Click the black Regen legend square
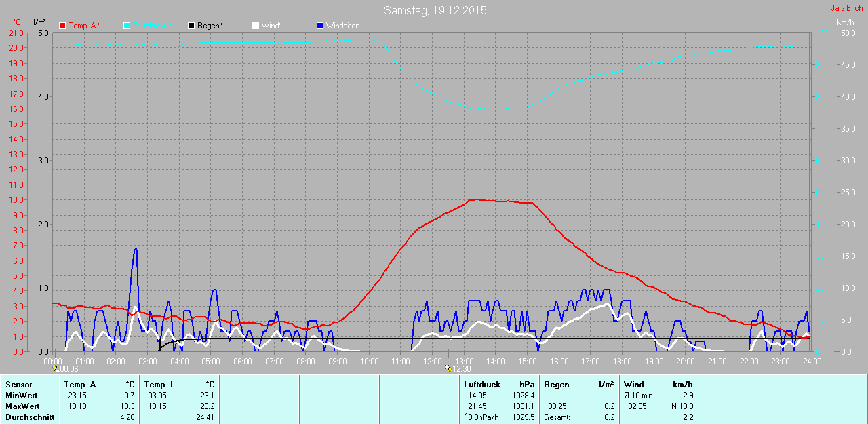 [192, 26]
